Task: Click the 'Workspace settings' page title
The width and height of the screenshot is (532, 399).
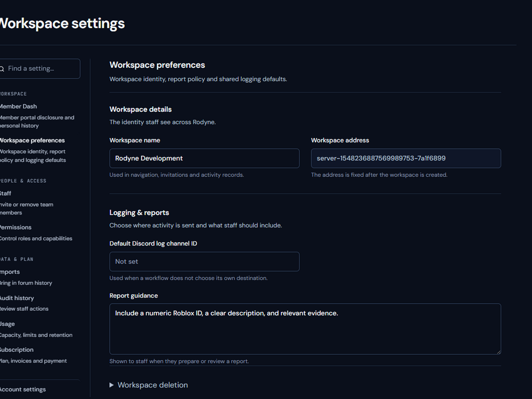Action: (62, 24)
